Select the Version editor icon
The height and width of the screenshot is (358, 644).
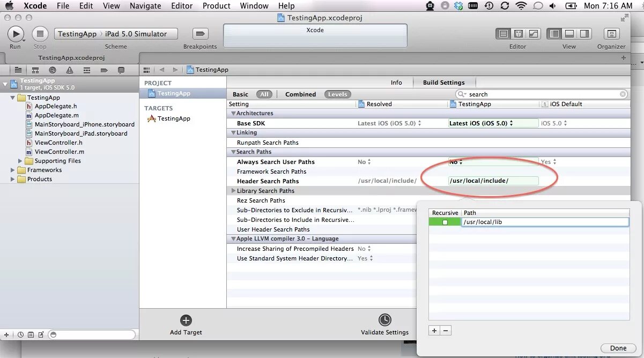pos(533,34)
